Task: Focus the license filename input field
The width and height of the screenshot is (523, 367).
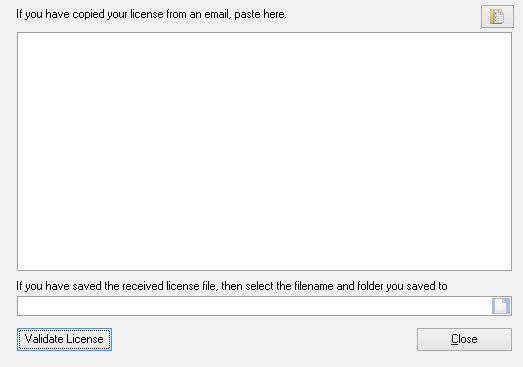Action: pos(254,306)
